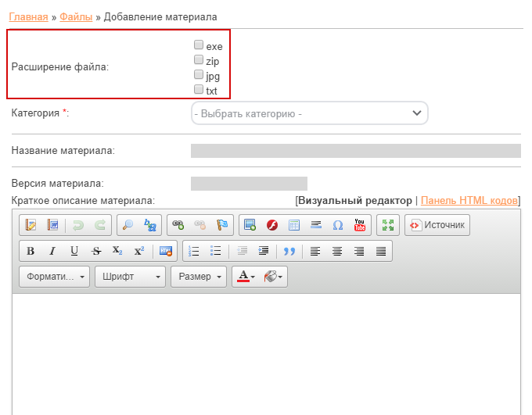532x415 pixels.
Task: Enable the zip extension checkbox
Action: pyautogui.click(x=199, y=59)
